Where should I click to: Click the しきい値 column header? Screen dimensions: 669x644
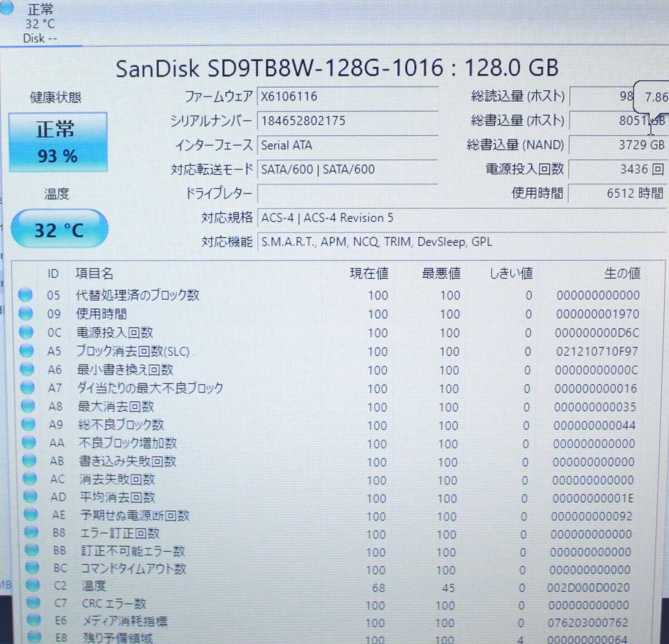[511, 273]
